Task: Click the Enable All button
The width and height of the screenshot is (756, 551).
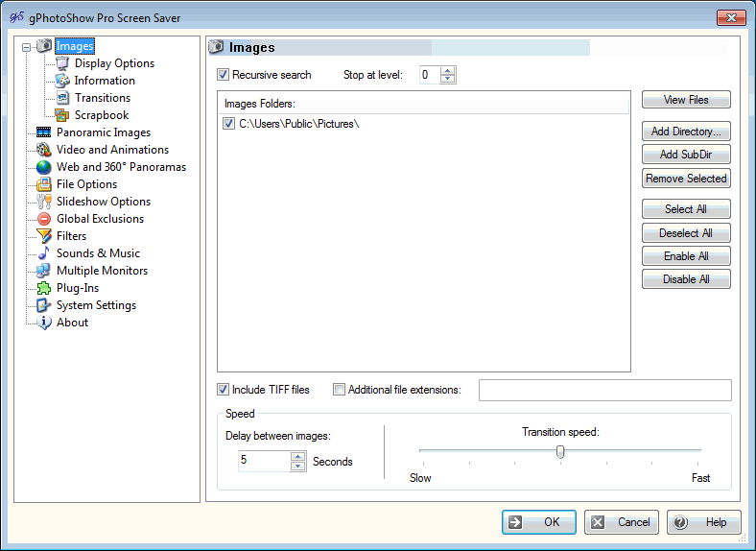Action: [x=686, y=256]
